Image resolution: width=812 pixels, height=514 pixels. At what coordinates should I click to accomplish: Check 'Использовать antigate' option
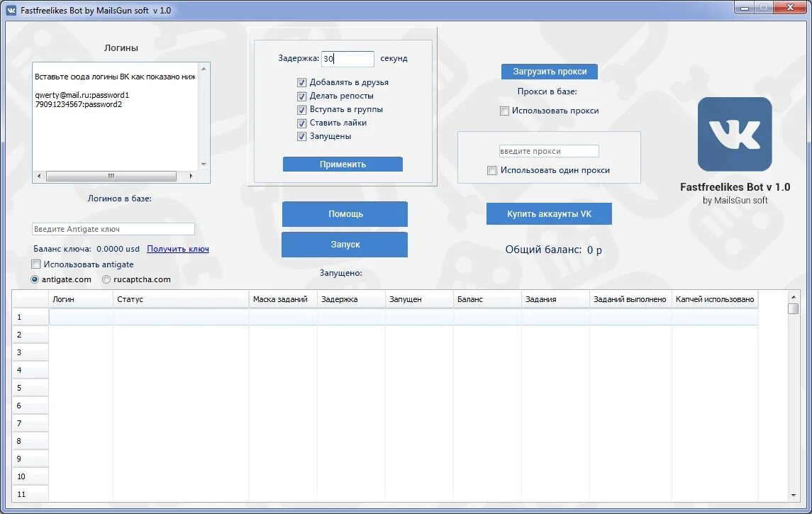click(35, 264)
